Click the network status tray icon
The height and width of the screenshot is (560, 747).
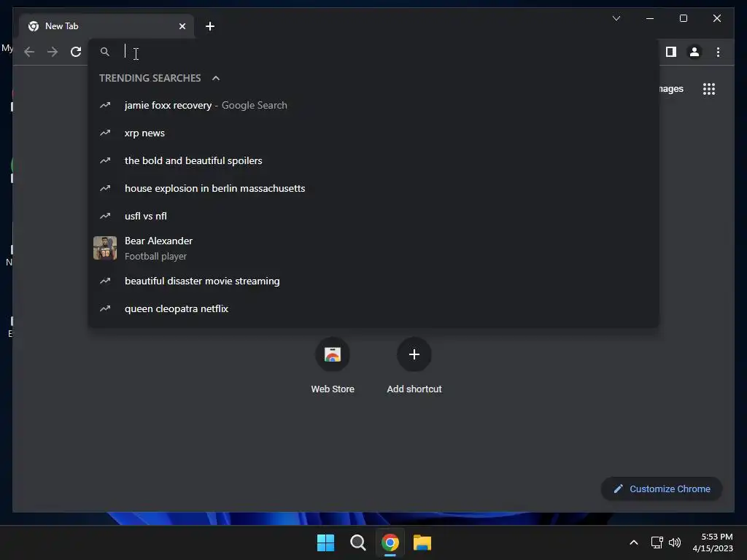click(x=657, y=542)
